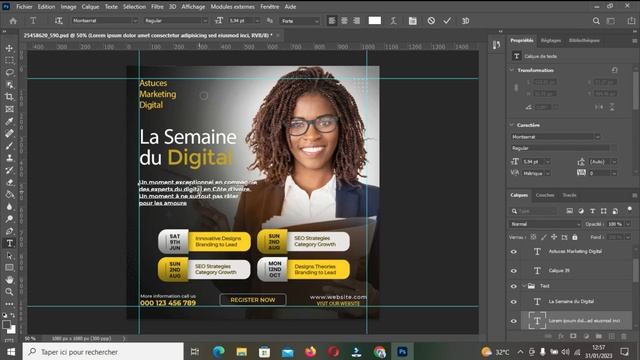The image size is (640, 360).
Task: Center the text alignment
Action: pyautogui.click(x=344, y=21)
